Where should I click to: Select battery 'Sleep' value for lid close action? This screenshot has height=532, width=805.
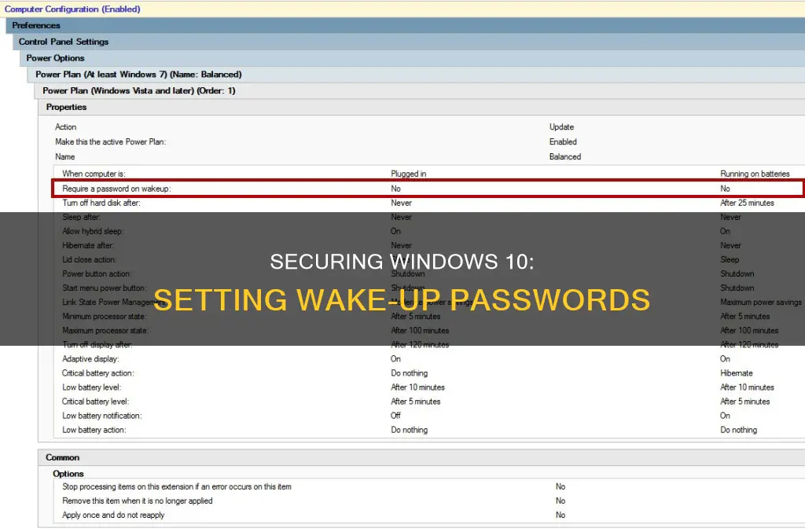(730, 259)
